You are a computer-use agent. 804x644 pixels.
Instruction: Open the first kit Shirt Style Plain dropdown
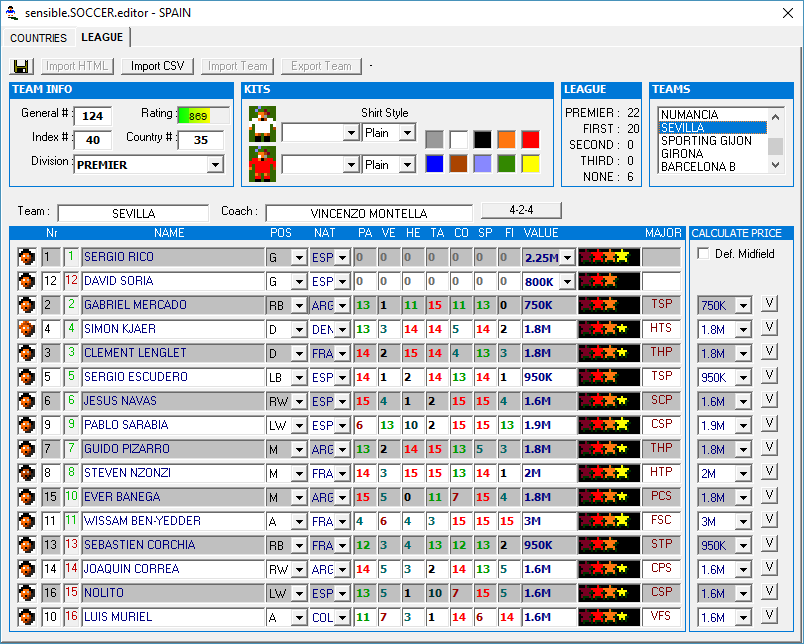click(407, 133)
